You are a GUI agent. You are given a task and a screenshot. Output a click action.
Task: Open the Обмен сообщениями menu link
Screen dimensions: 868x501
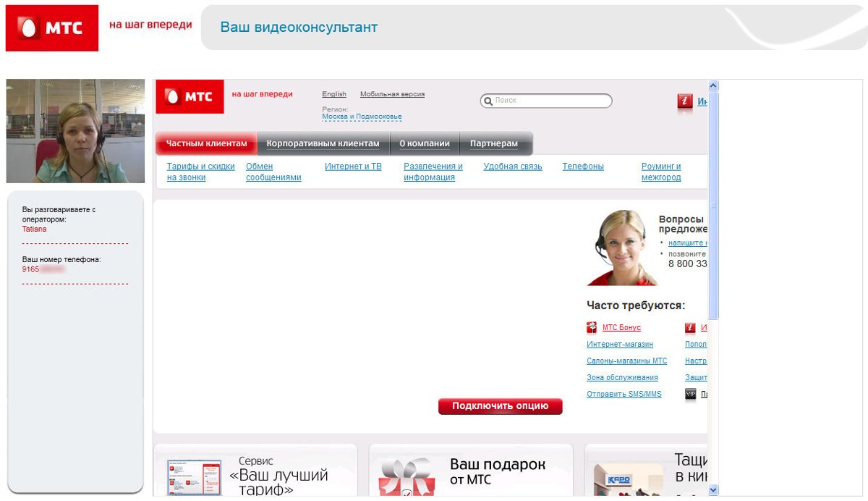click(x=273, y=172)
